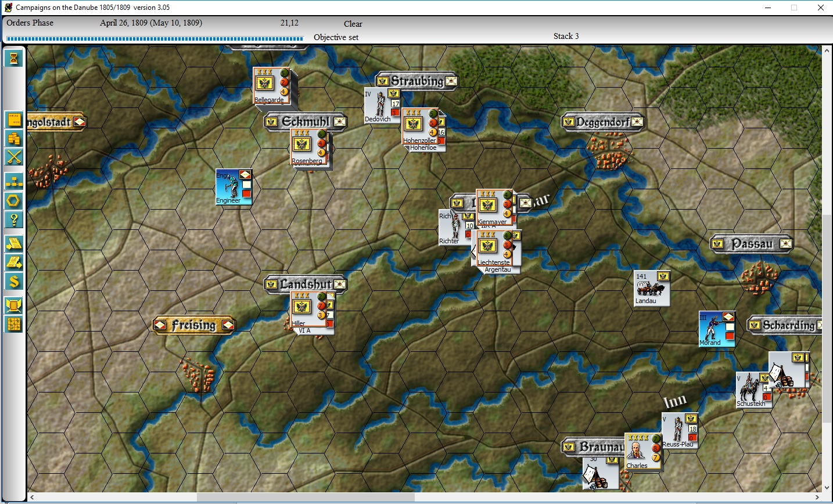Screen dimensions: 833x504
Task: Click the question mark help icon
Action: pyautogui.click(x=14, y=219)
